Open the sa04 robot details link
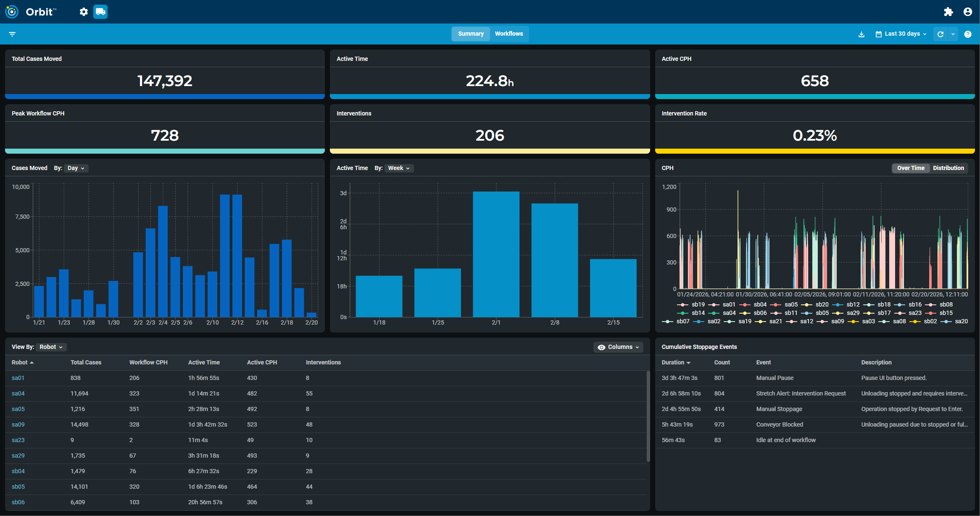 pyautogui.click(x=18, y=393)
